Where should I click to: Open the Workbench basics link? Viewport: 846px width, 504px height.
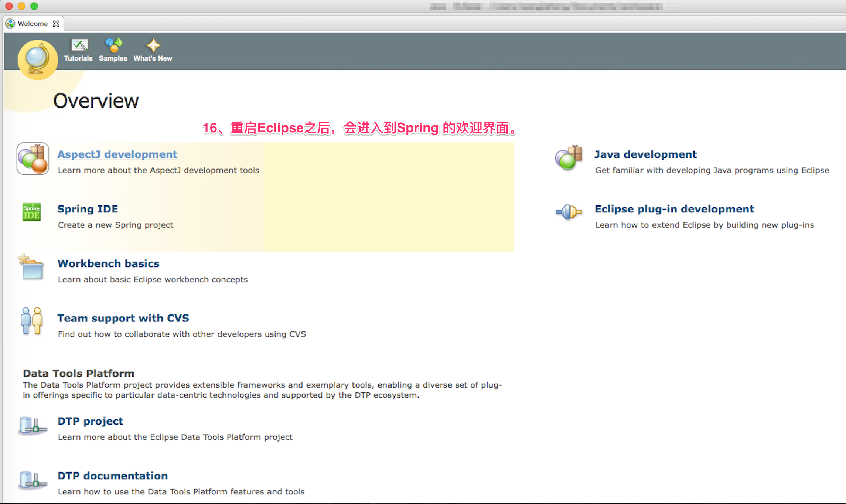[x=109, y=263]
